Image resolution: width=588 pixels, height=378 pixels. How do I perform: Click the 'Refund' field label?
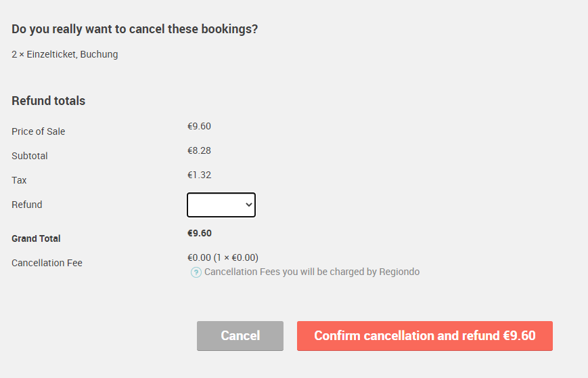click(27, 205)
